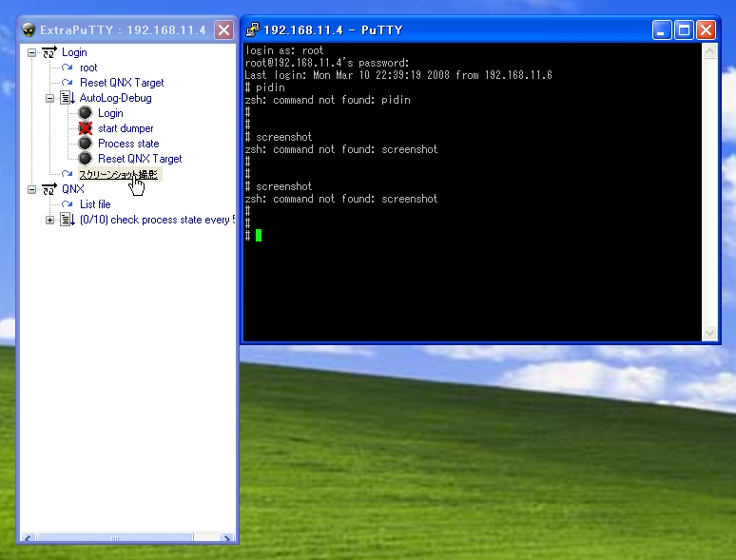Click the black ball beside Process state

(85, 144)
